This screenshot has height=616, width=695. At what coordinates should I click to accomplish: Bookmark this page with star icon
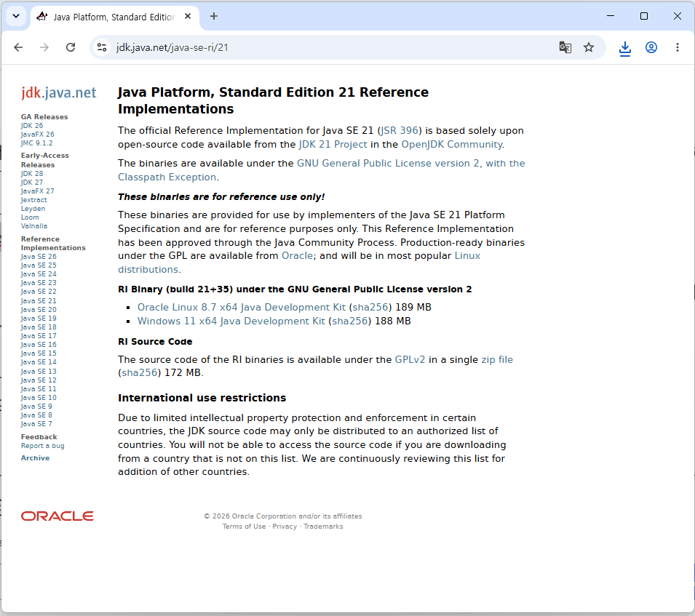point(589,47)
